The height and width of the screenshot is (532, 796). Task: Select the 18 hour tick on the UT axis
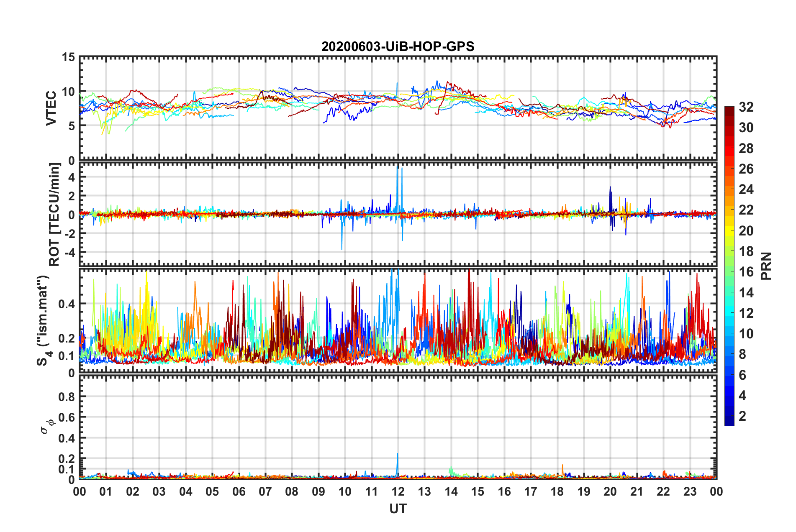557,491
